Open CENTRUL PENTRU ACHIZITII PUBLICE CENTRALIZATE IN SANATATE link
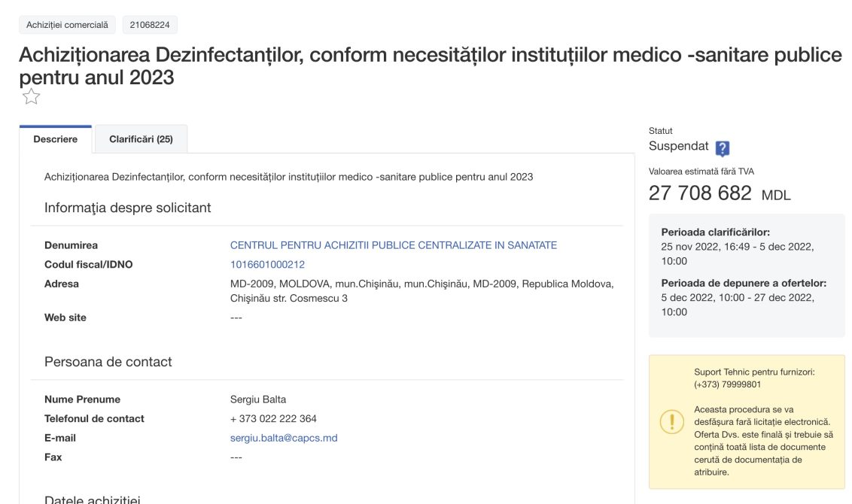This screenshot has width=852, height=504. [x=394, y=245]
